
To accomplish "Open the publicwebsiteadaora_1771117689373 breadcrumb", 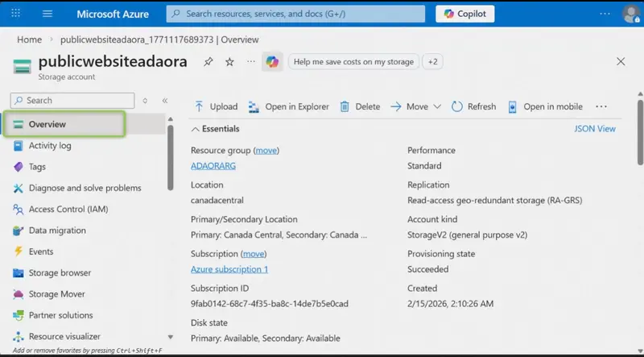I will click(x=159, y=39).
